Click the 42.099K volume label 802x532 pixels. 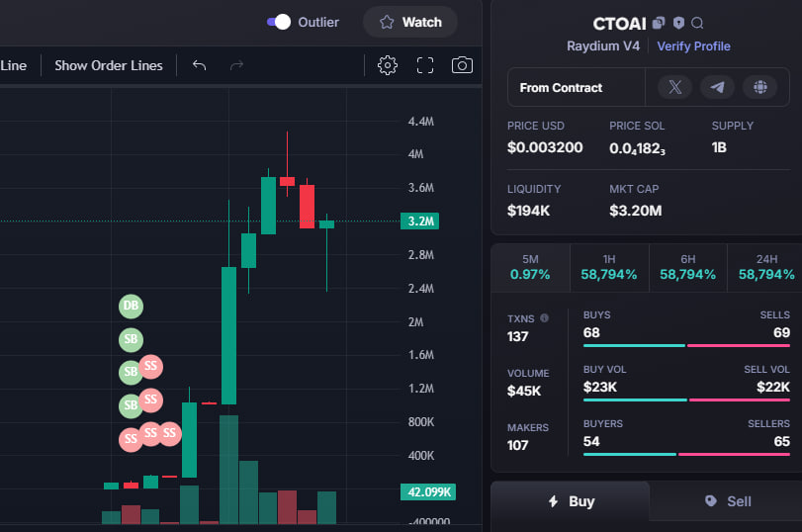click(428, 492)
